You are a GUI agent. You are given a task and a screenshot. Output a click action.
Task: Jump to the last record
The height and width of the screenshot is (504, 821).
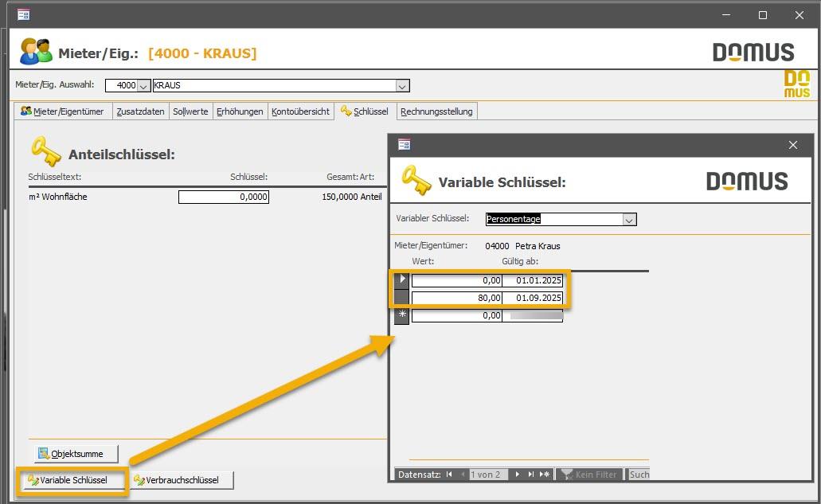pyautogui.click(x=531, y=475)
